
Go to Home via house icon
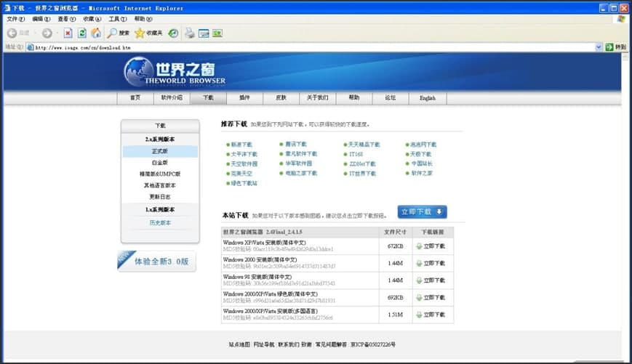[95, 33]
